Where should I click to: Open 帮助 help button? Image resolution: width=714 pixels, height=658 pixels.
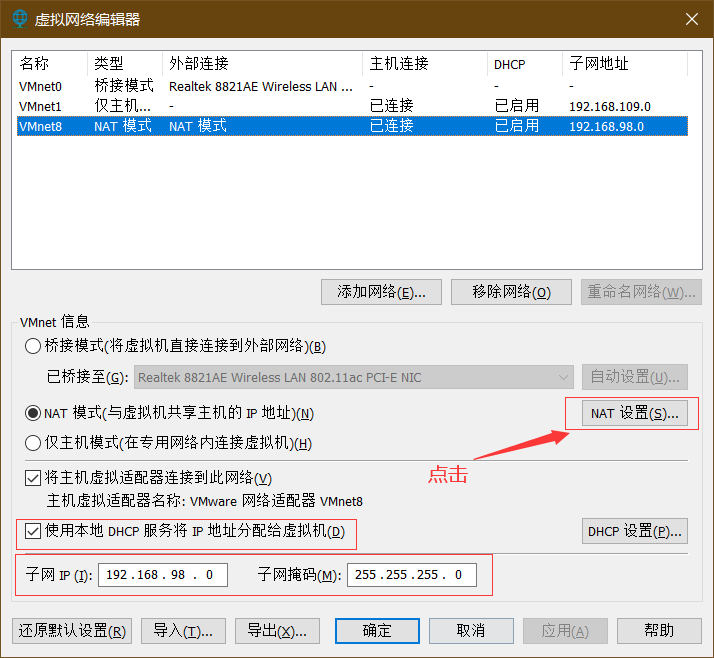[659, 631]
